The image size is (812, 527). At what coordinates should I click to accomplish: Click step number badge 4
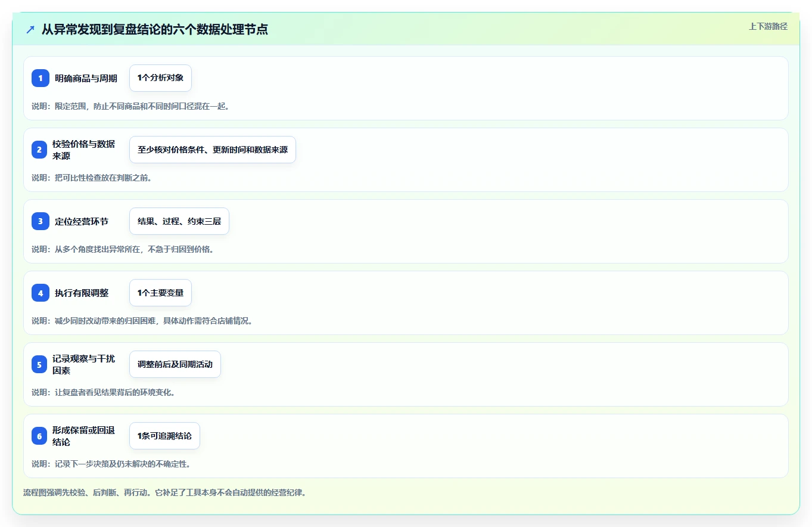(x=41, y=293)
